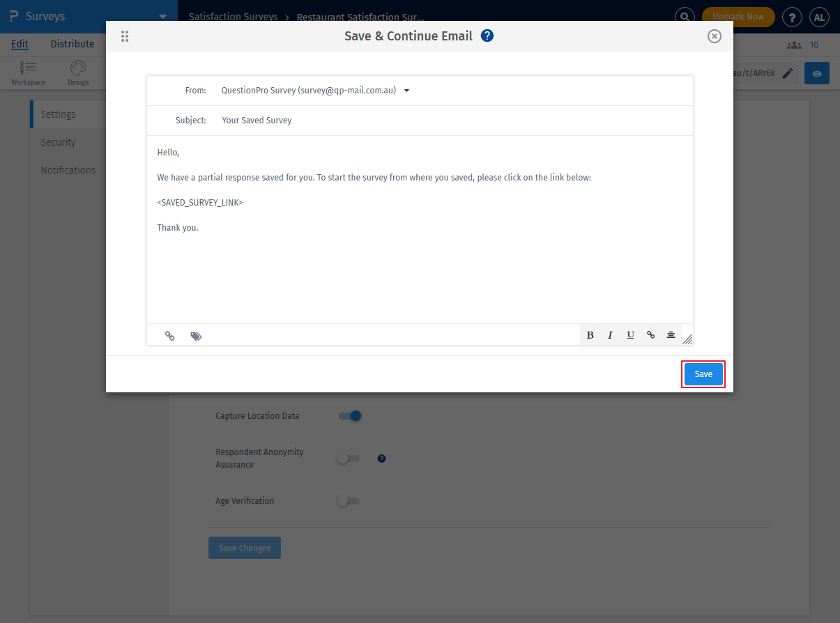The image size is (840, 623).
Task: Insert a hyperlink using the editor toolbar
Action: tap(650, 334)
